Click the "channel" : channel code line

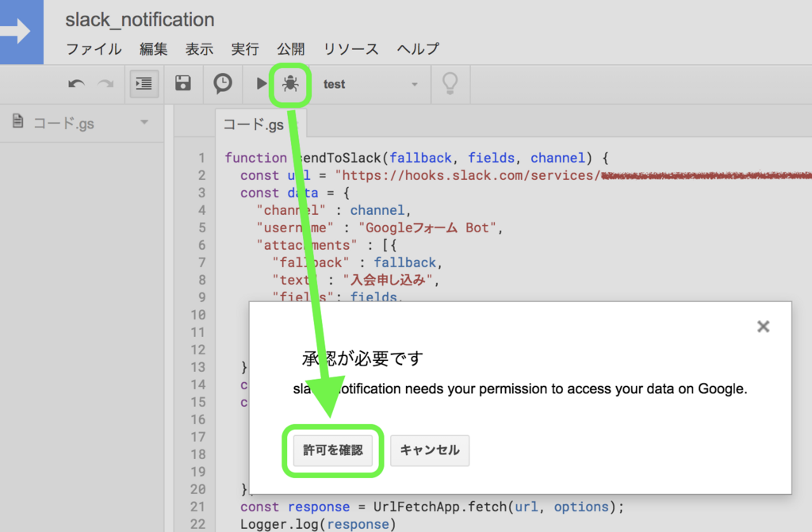(334, 210)
